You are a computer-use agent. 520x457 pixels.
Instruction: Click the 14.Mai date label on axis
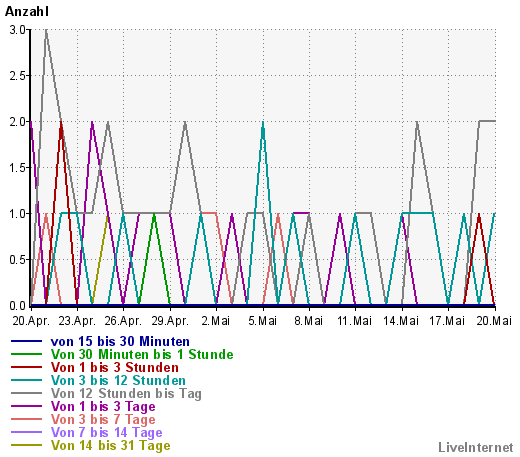pyautogui.click(x=401, y=321)
